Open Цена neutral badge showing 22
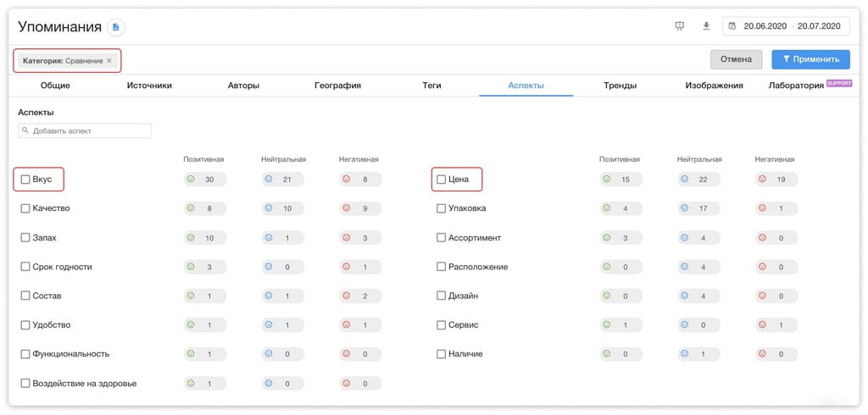The height and width of the screenshot is (415, 868). pyautogui.click(x=699, y=180)
